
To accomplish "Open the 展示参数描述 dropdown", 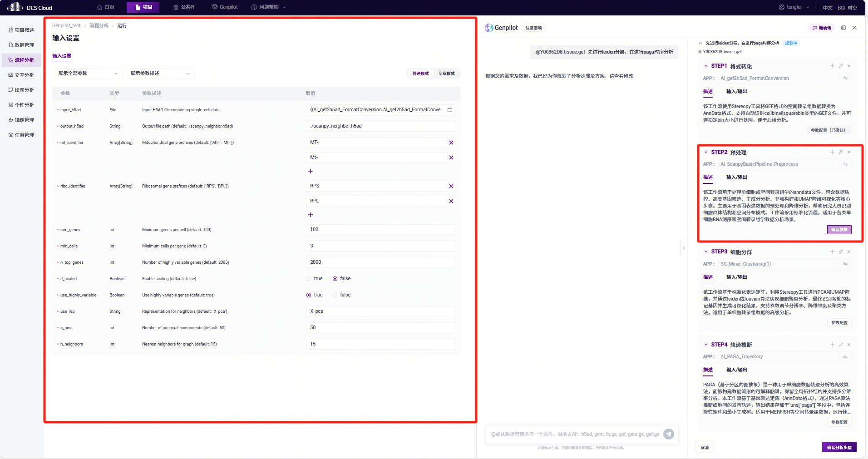I will 160,74.
